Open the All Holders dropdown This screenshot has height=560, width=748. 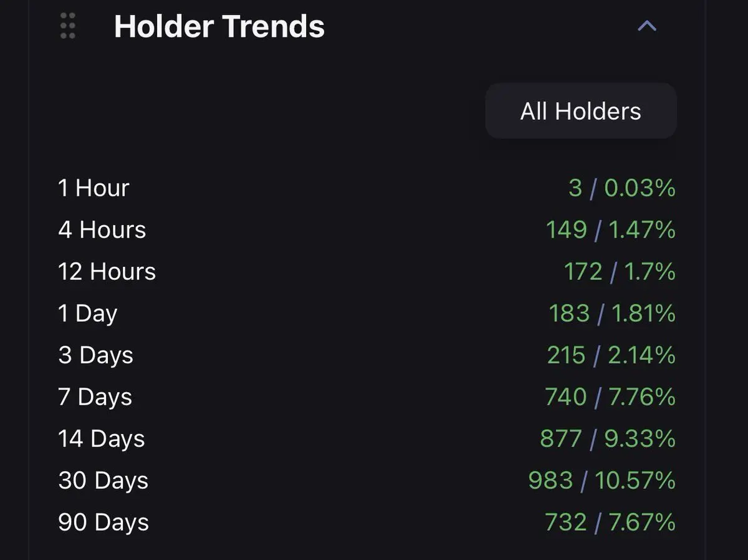click(x=580, y=111)
